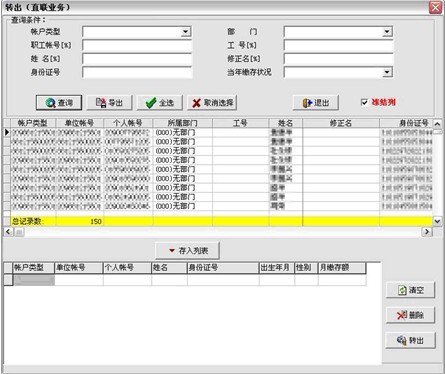
Task: Click the 总记录数 label cell
Action: point(33,221)
